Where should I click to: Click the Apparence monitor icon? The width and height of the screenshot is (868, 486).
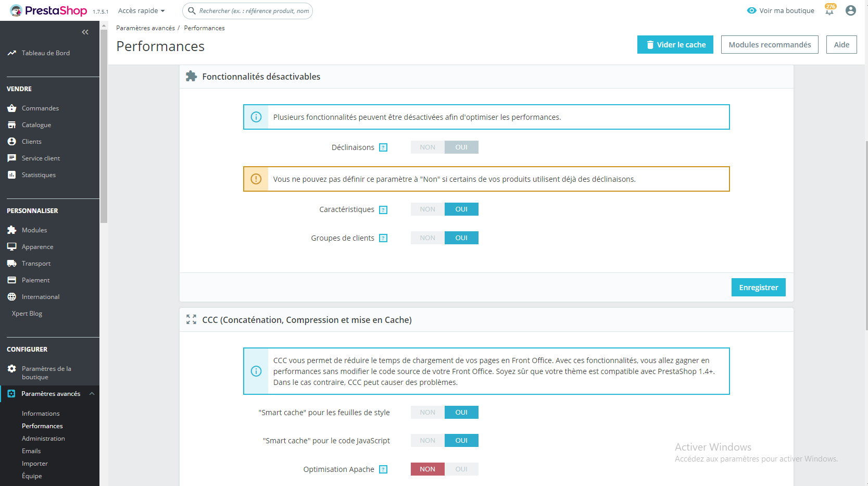pyautogui.click(x=11, y=247)
